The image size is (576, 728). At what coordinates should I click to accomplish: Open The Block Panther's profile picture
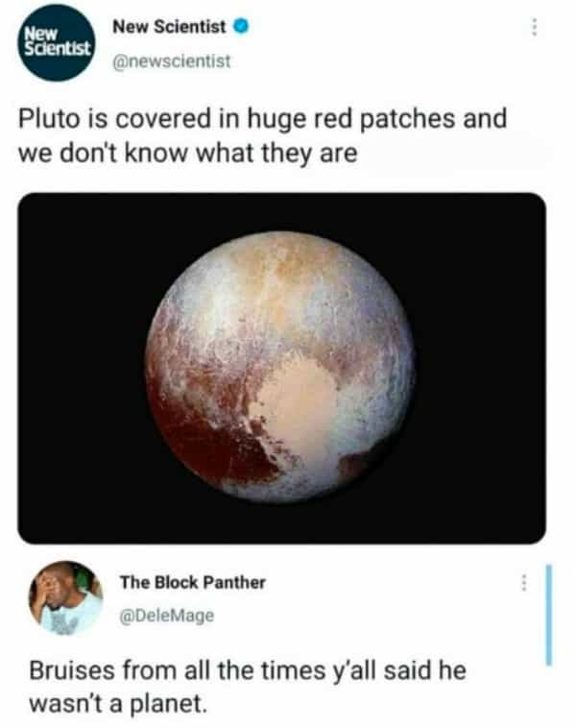tap(65, 598)
